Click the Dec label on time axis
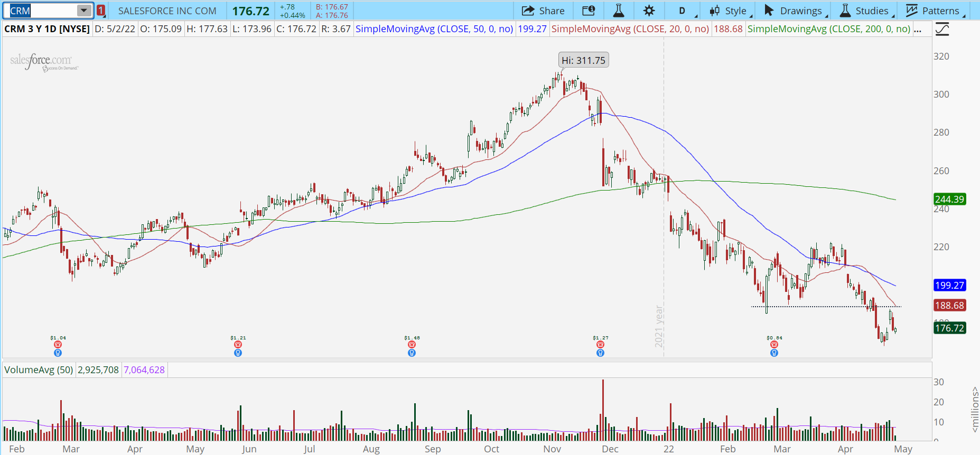The width and height of the screenshot is (980, 455). click(x=610, y=449)
